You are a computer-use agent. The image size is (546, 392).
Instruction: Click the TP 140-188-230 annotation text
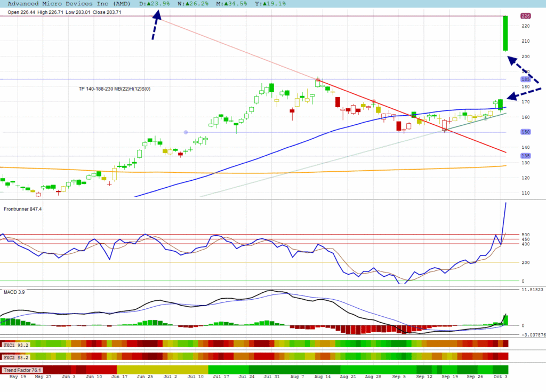pos(115,89)
